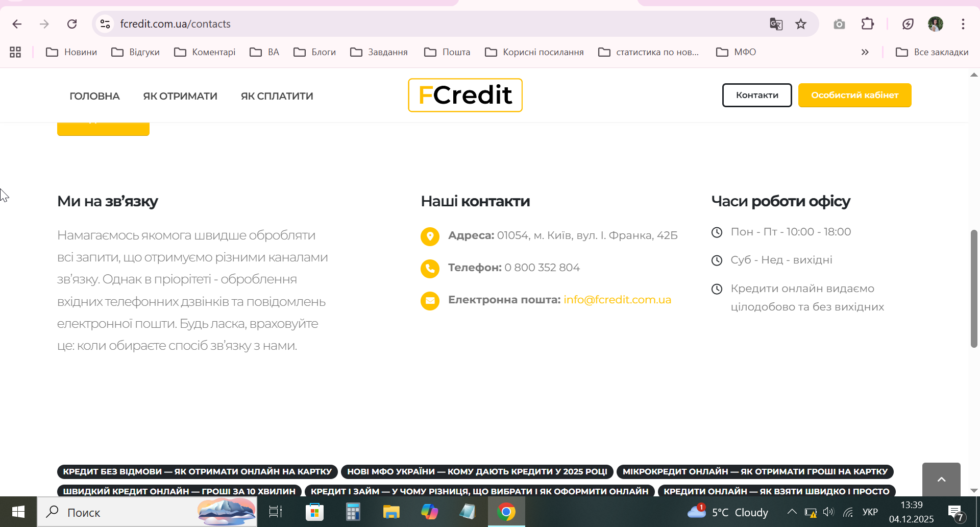
Task: Open КРЕДИТ І ЗАЙМ article tag
Action: [479, 491]
